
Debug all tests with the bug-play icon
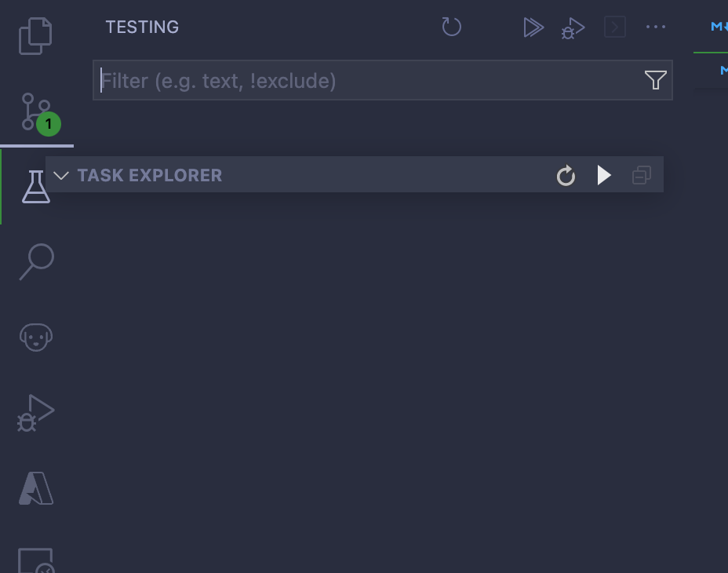pyautogui.click(x=572, y=27)
